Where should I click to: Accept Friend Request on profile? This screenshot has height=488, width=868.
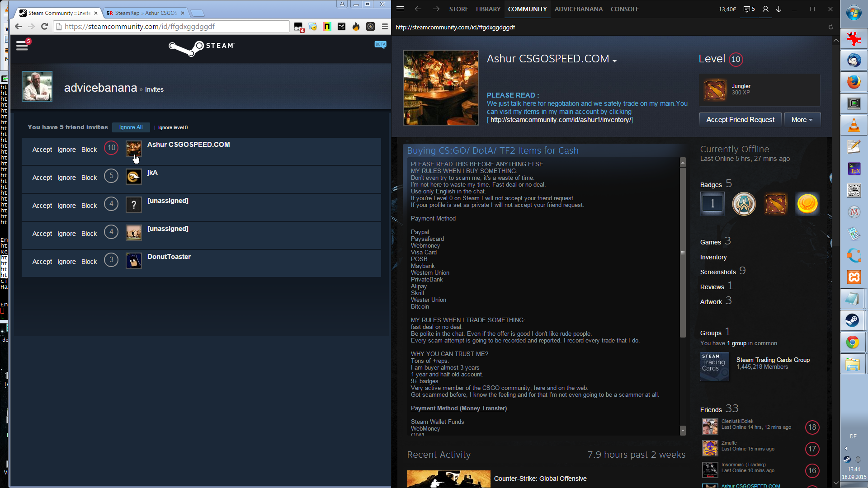point(740,120)
